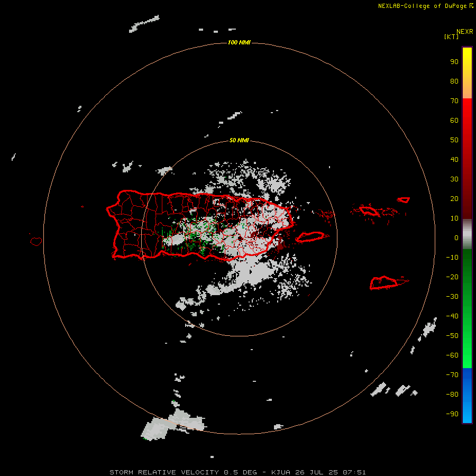Click the -10 value on velocity scale
The image size is (476, 476).
click(x=452, y=258)
